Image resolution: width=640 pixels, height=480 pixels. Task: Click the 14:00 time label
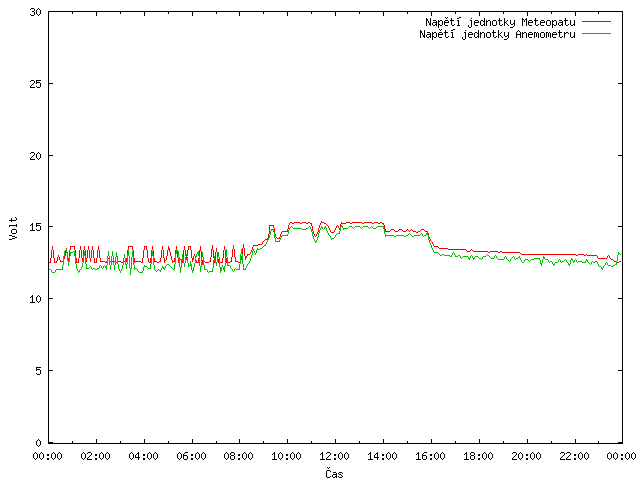pos(382,456)
